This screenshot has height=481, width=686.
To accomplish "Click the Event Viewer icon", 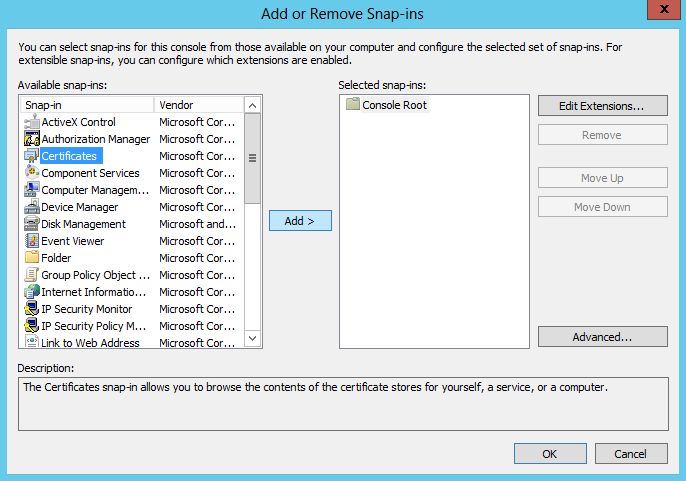I will pyautogui.click(x=31, y=241).
